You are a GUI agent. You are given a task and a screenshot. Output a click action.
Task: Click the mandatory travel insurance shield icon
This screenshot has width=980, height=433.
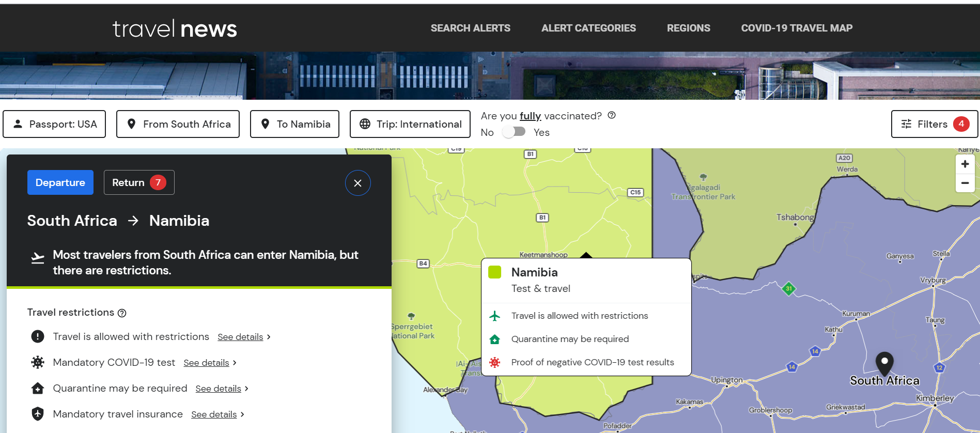point(38,414)
